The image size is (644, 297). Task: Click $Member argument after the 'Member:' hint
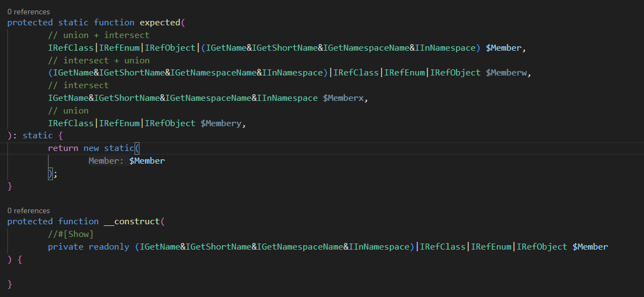[x=147, y=161]
